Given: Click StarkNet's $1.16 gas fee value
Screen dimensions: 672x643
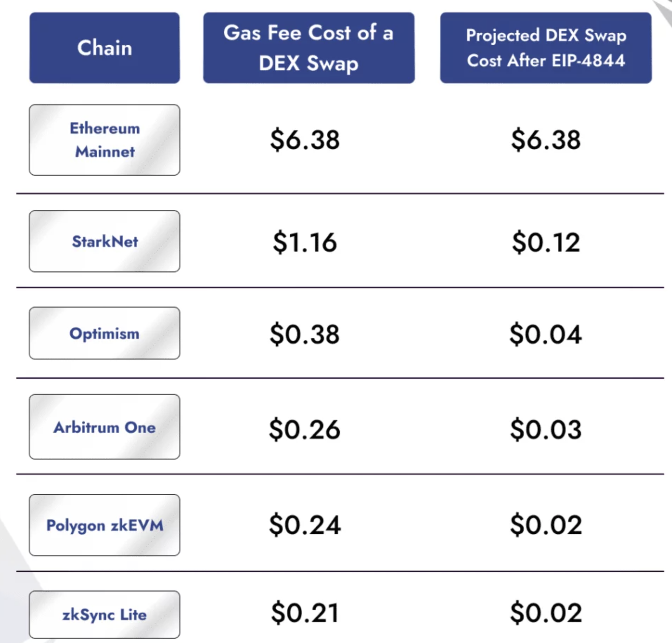Looking at the screenshot, I should point(305,242).
